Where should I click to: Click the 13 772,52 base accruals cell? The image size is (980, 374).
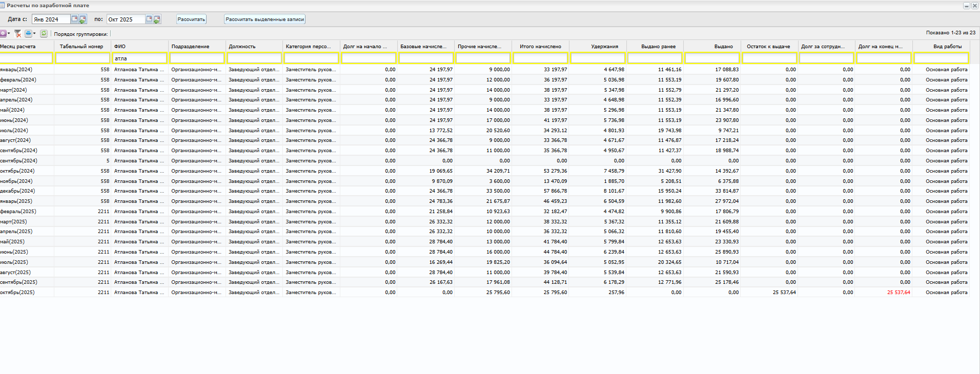point(441,131)
